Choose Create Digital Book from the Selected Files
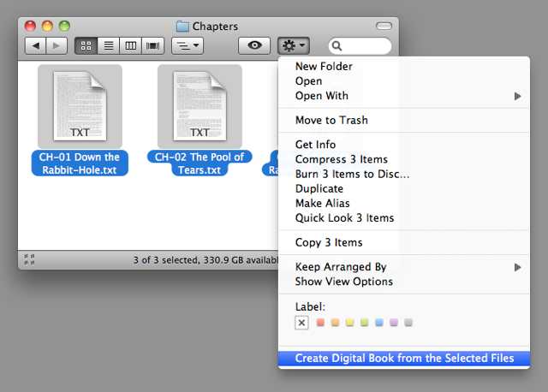The width and height of the screenshot is (548, 392). tap(404, 359)
